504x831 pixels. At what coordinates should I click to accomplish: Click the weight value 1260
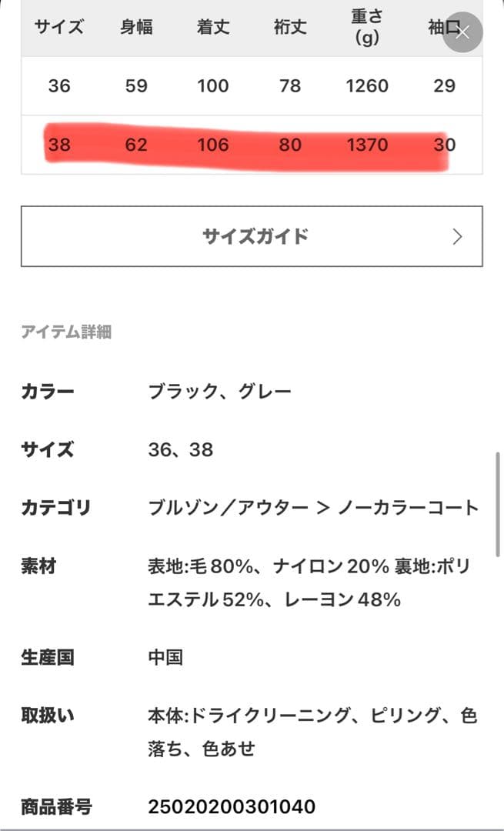[367, 85]
